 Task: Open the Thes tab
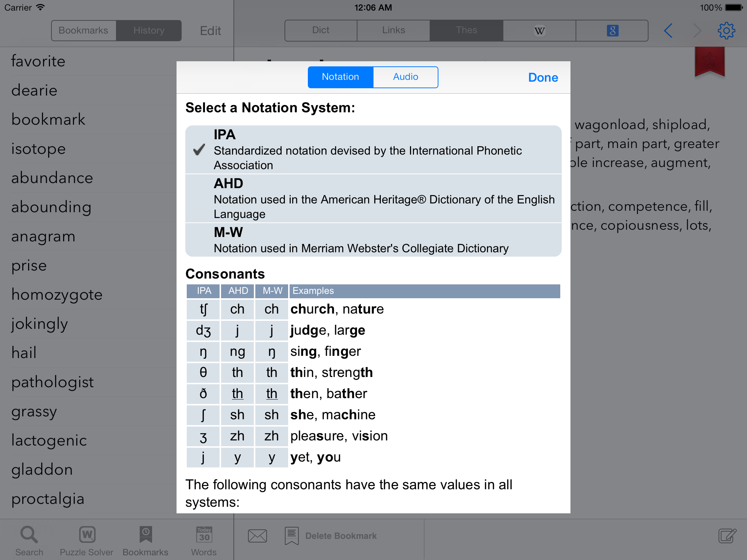pyautogui.click(x=466, y=31)
